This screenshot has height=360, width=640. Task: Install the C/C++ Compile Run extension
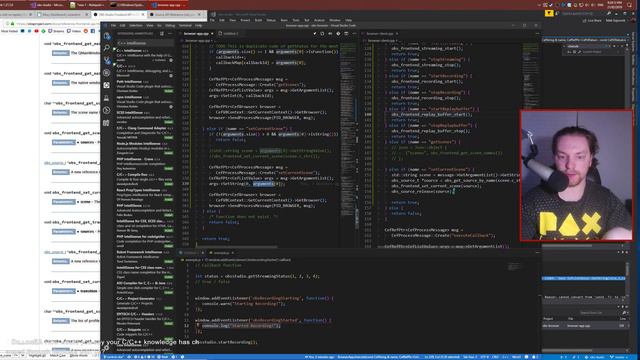click(x=169, y=184)
